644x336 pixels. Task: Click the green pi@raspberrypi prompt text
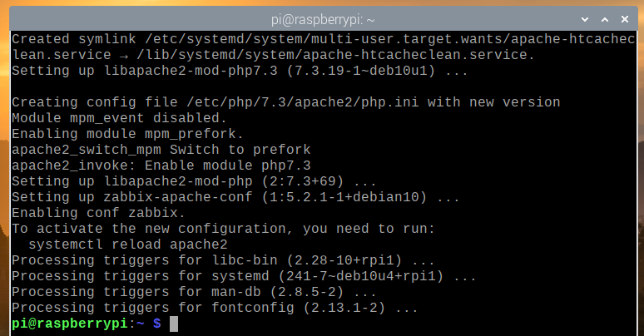(x=72, y=324)
